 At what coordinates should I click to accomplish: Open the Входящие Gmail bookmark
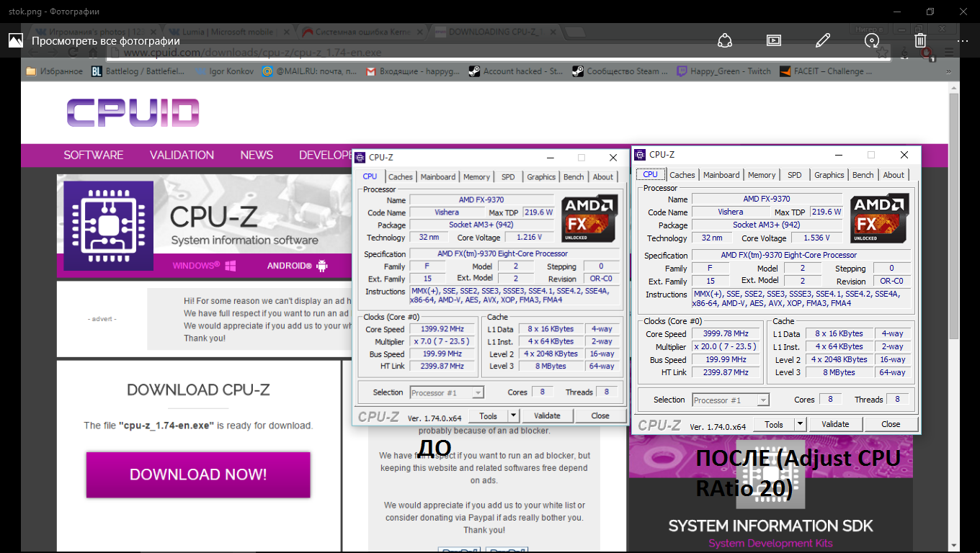[413, 71]
